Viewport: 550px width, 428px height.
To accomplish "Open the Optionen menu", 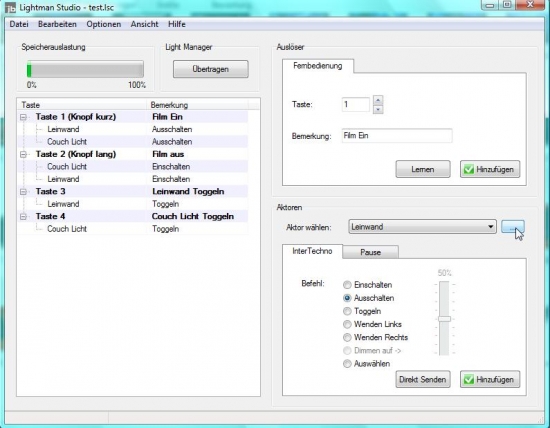I will pos(104,24).
